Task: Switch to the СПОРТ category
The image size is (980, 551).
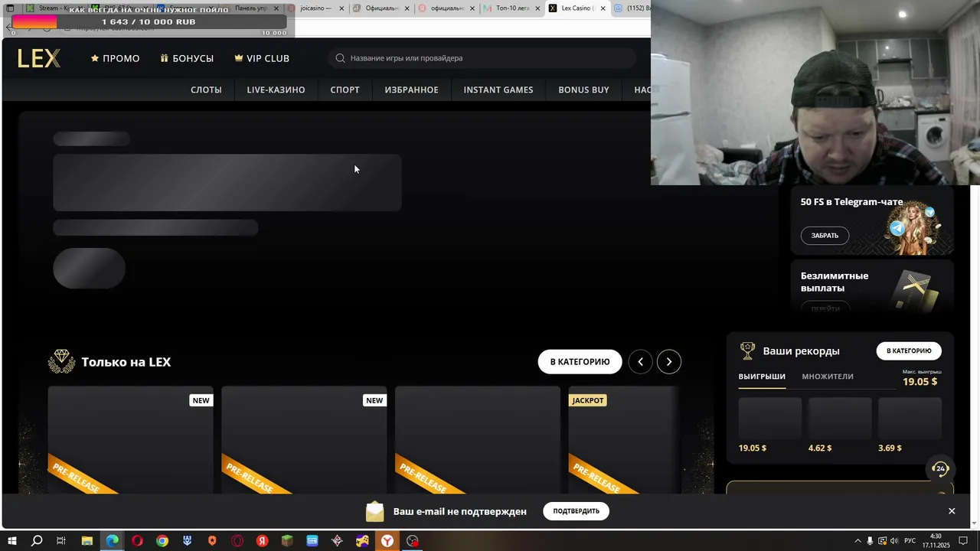Action: [345, 90]
